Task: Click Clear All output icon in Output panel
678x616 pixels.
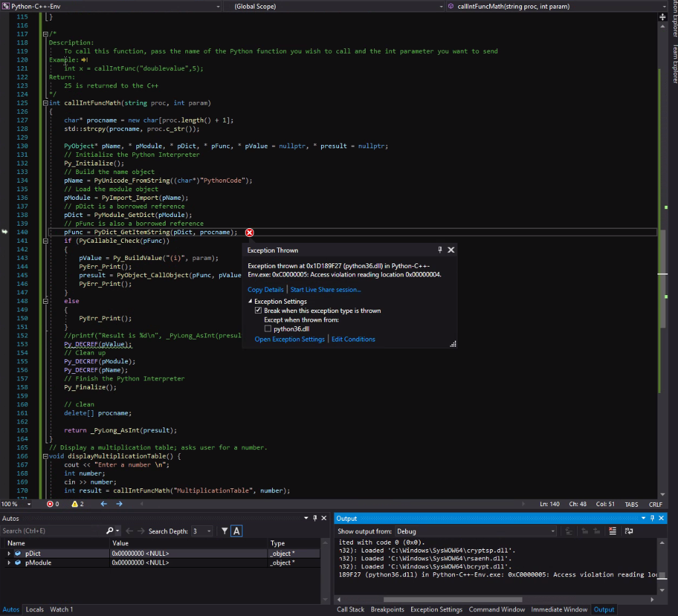Action: 613,531
